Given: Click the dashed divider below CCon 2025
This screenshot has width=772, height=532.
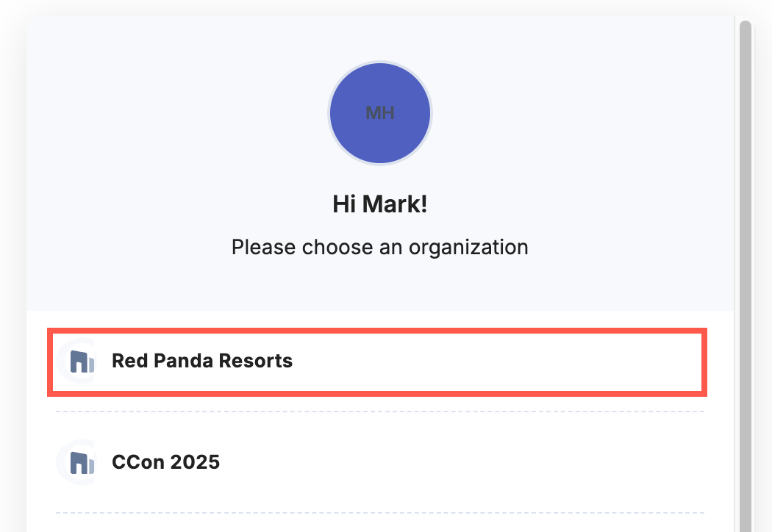Looking at the screenshot, I should (x=379, y=513).
